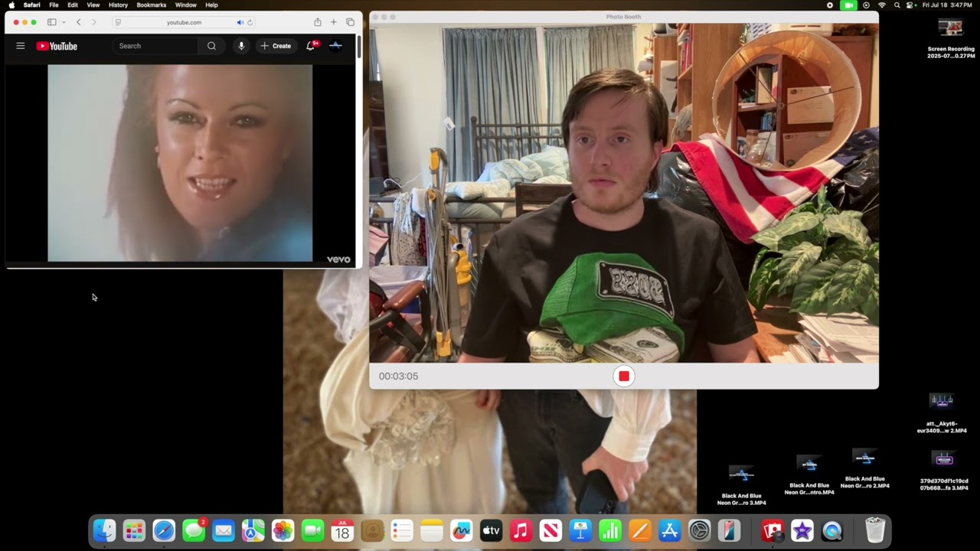Open Photo Booth in the Dock
The width and height of the screenshot is (980, 551).
(773, 530)
